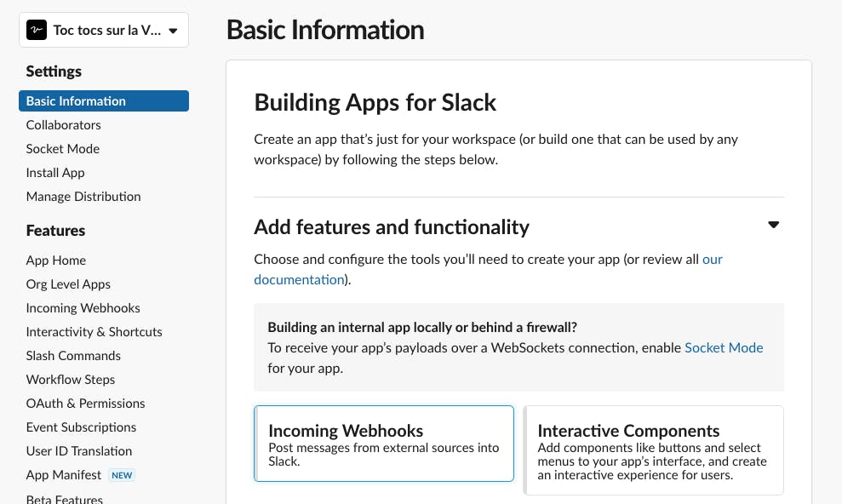Navigate to App Home feature
The height and width of the screenshot is (504, 842).
coord(56,261)
